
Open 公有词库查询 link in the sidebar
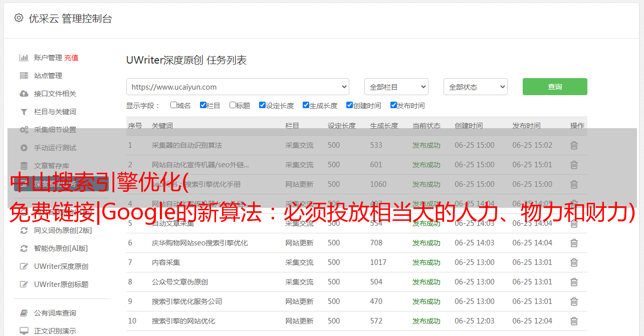coord(55,313)
